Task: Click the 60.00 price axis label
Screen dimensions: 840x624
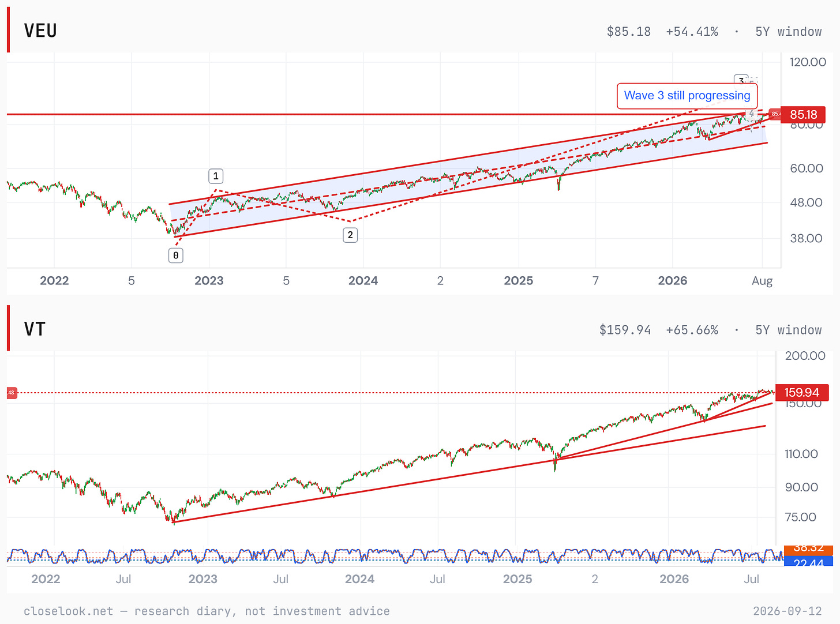Action: coord(807,168)
